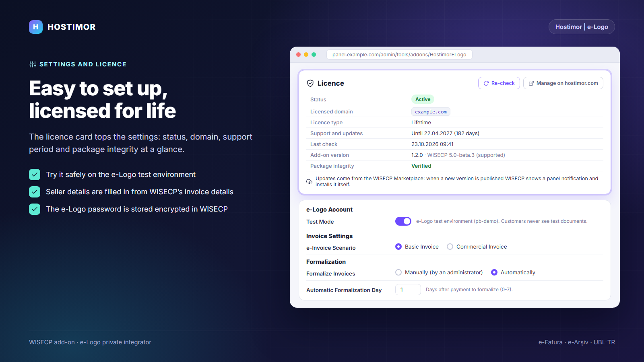Toggle the Test Mode switch

pyautogui.click(x=403, y=221)
